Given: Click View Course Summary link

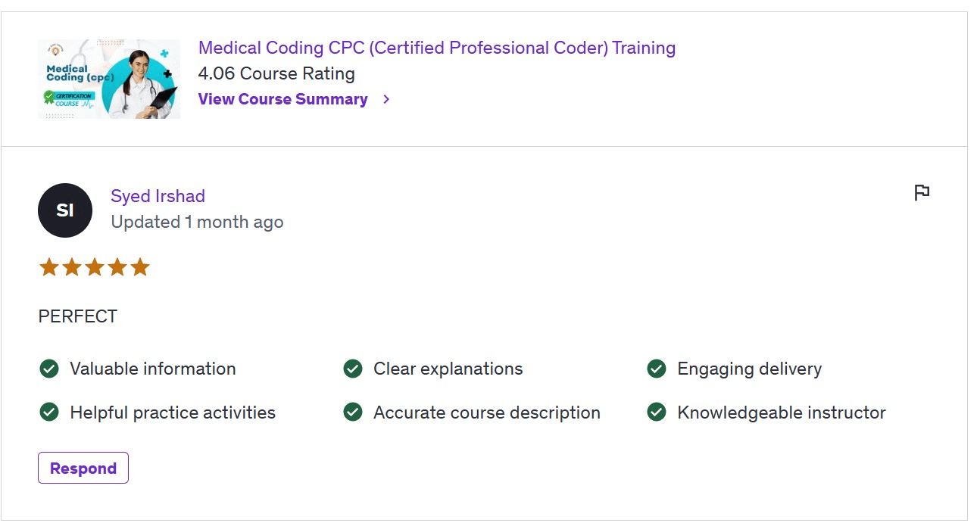Looking at the screenshot, I should 282,99.
